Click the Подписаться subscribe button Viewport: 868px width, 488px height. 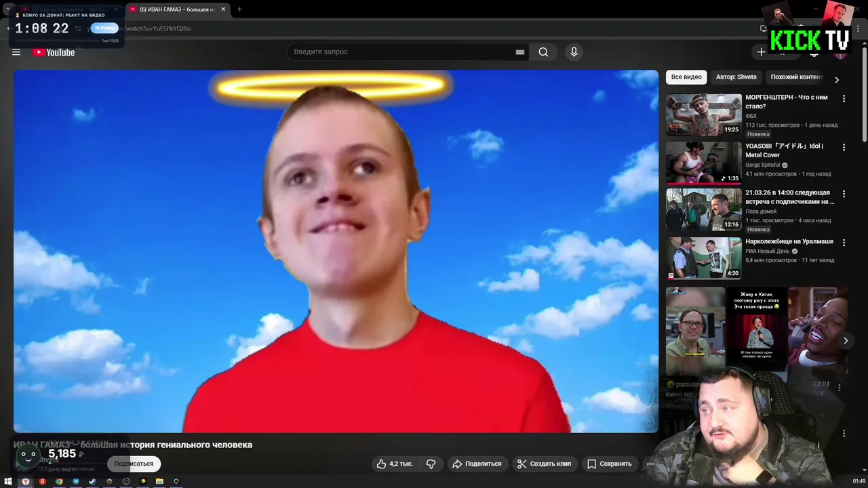134,464
